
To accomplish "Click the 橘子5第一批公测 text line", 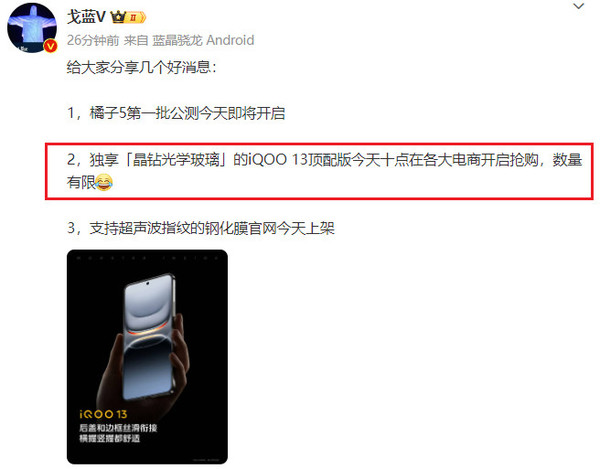I will pos(187,113).
